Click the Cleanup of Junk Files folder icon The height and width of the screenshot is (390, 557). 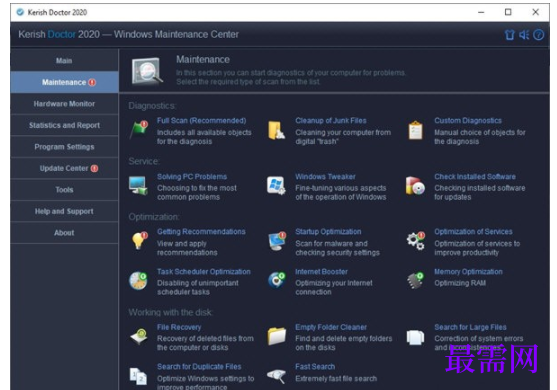(276, 130)
